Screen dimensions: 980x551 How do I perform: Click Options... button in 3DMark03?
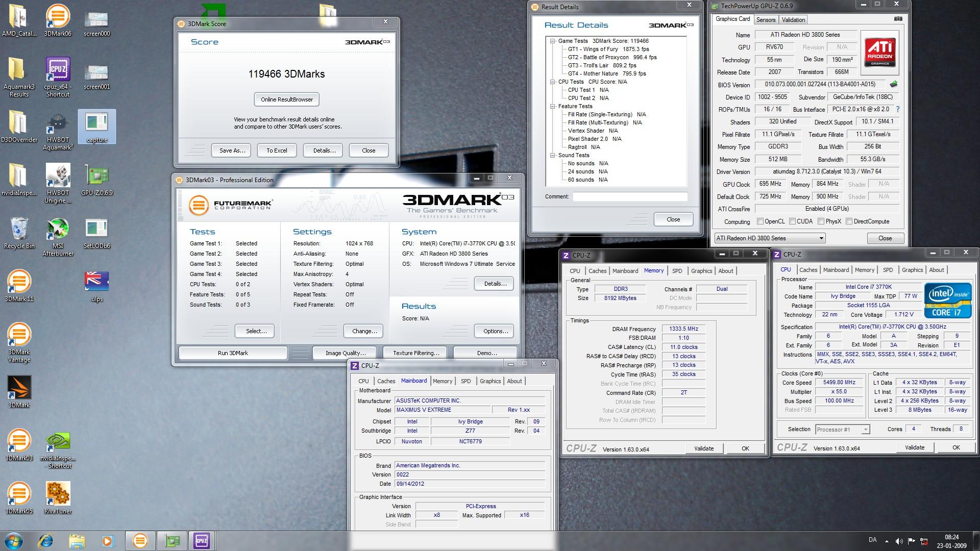tap(495, 331)
